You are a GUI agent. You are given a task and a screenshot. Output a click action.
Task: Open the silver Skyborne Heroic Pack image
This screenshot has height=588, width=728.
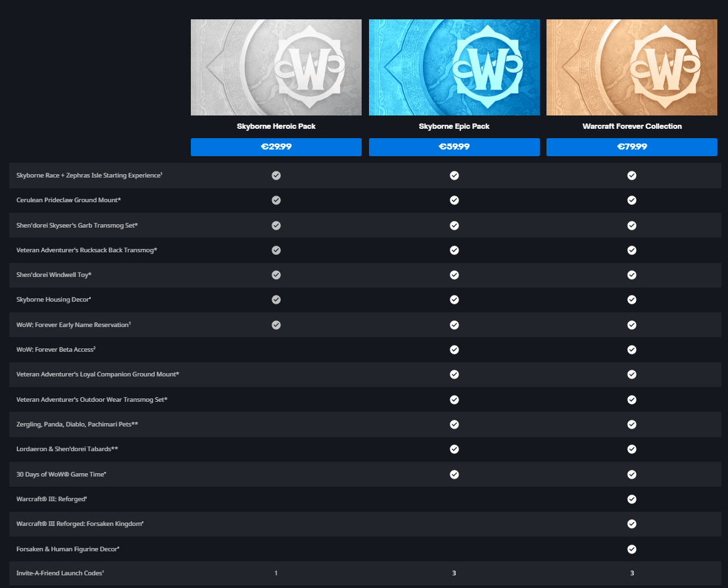(x=276, y=67)
